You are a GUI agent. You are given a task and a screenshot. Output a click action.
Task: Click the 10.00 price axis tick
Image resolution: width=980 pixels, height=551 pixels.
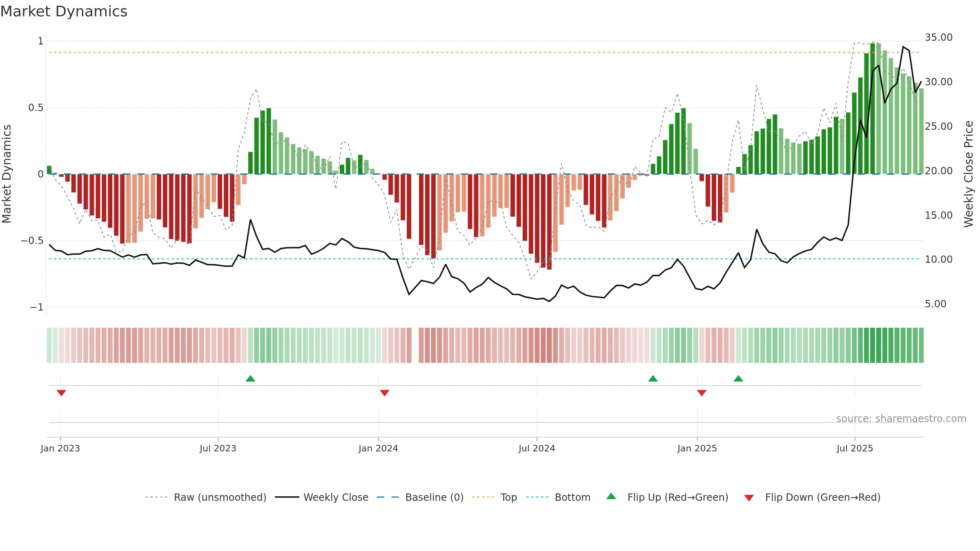click(x=938, y=260)
